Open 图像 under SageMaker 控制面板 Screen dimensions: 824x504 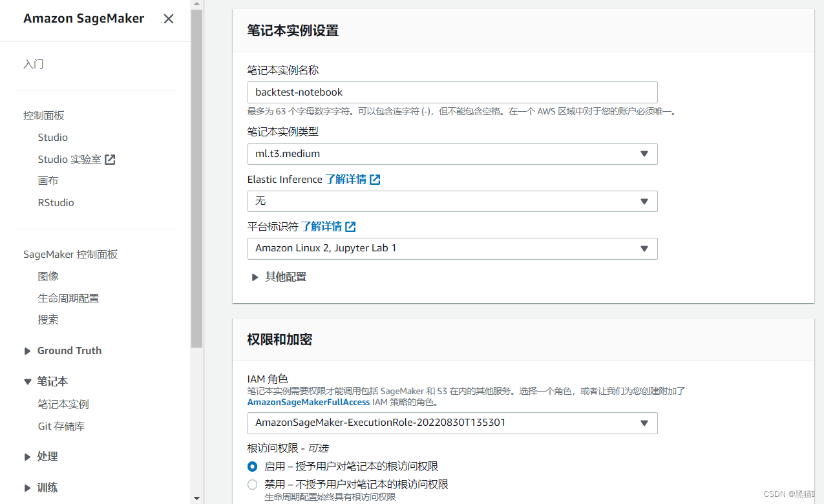(x=48, y=276)
